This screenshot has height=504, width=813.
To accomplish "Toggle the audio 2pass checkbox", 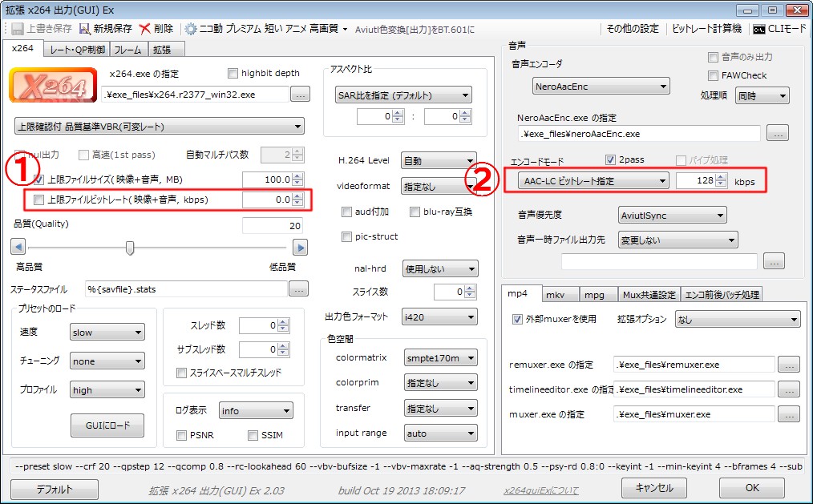I will tap(610, 159).
